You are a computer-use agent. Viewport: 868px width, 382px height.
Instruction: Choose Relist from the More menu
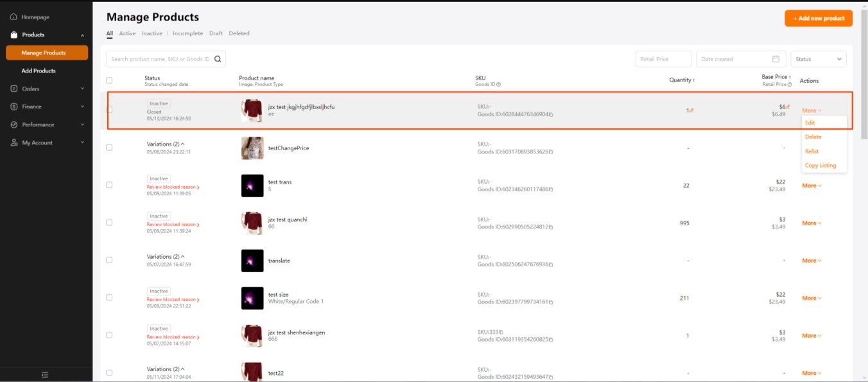(812, 151)
